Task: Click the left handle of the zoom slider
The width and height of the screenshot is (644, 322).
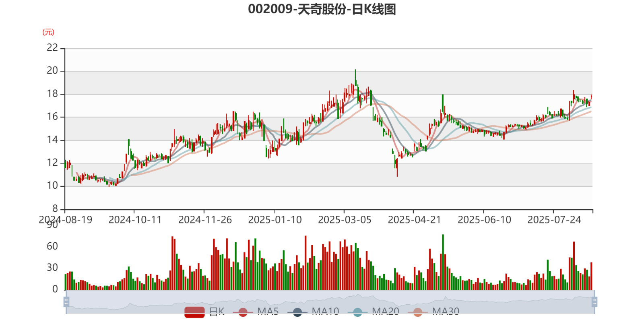Action: [66, 302]
